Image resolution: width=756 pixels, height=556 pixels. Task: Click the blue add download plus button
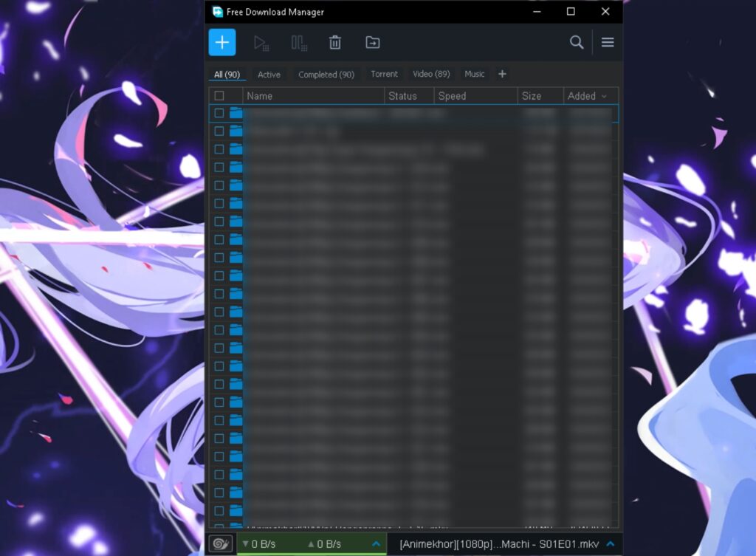(x=221, y=42)
